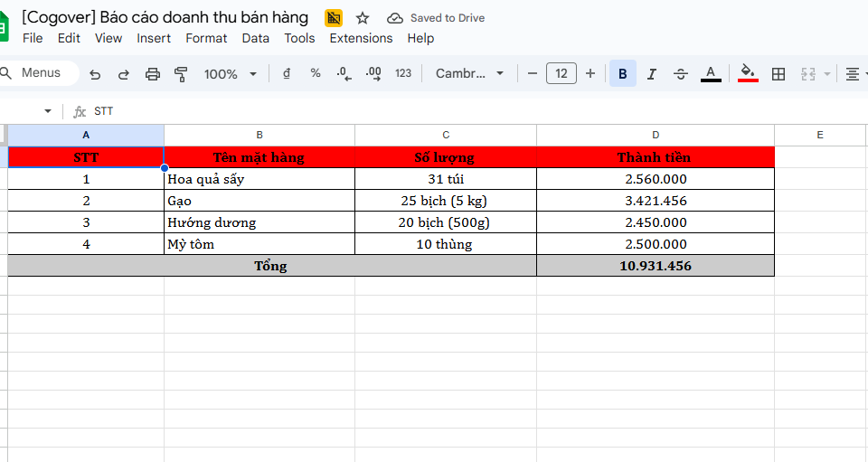Click the Redo arrow icon

pyautogui.click(x=124, y=74)
